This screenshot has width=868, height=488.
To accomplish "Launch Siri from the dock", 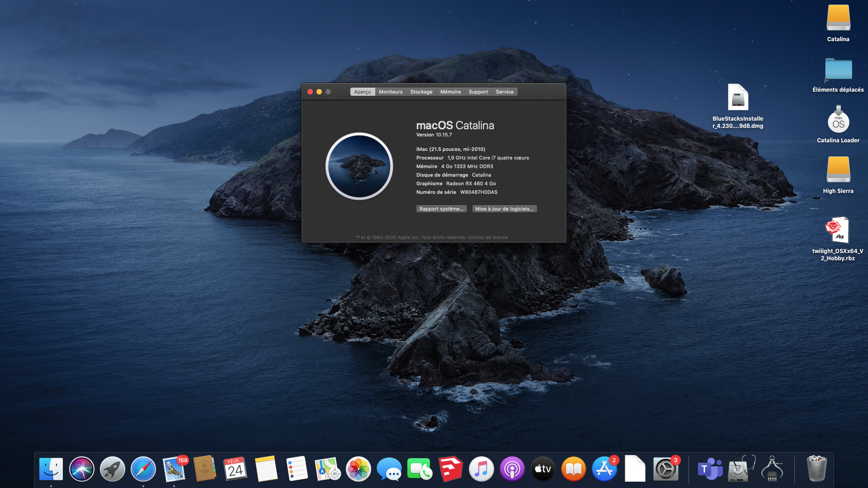I will pyautogui.click(x=81, y=469).
